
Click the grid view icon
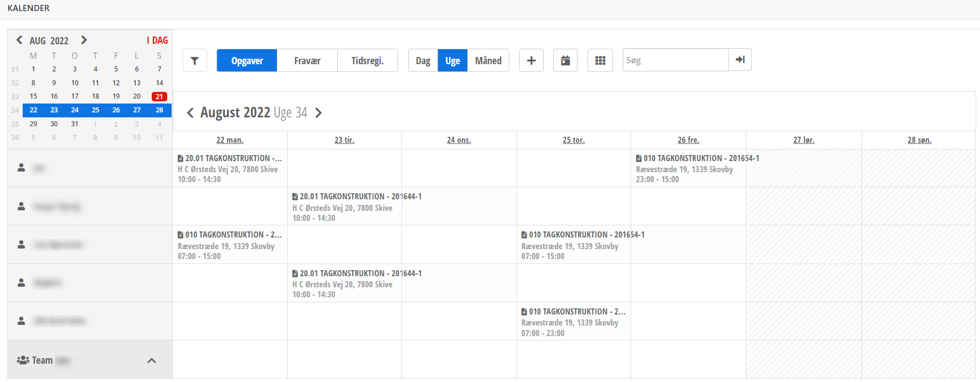[x=600, y=61]
